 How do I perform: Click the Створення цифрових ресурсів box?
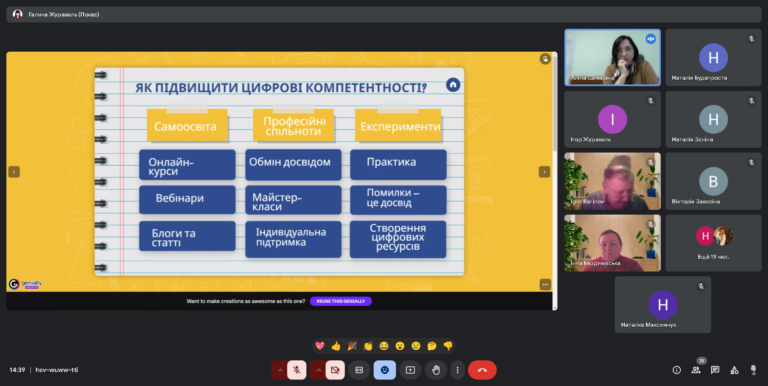398,240
